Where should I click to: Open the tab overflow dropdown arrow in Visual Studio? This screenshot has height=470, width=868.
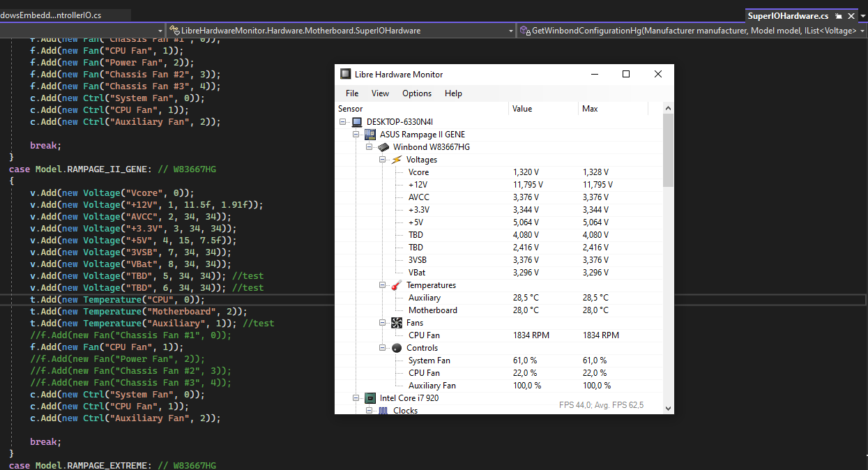tap(863, 15)
